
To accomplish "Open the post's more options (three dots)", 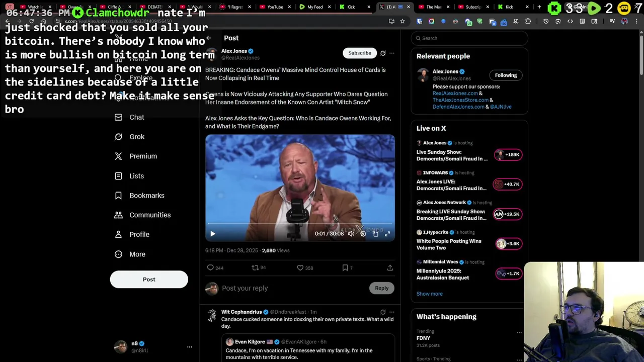I will point(392,53).
